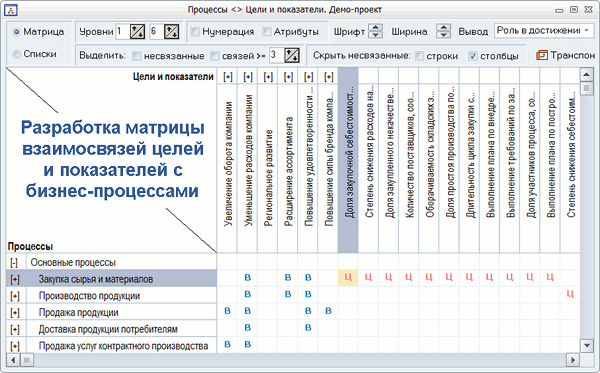Click vertical scrollbar down arrow

[x=586, y=345]
